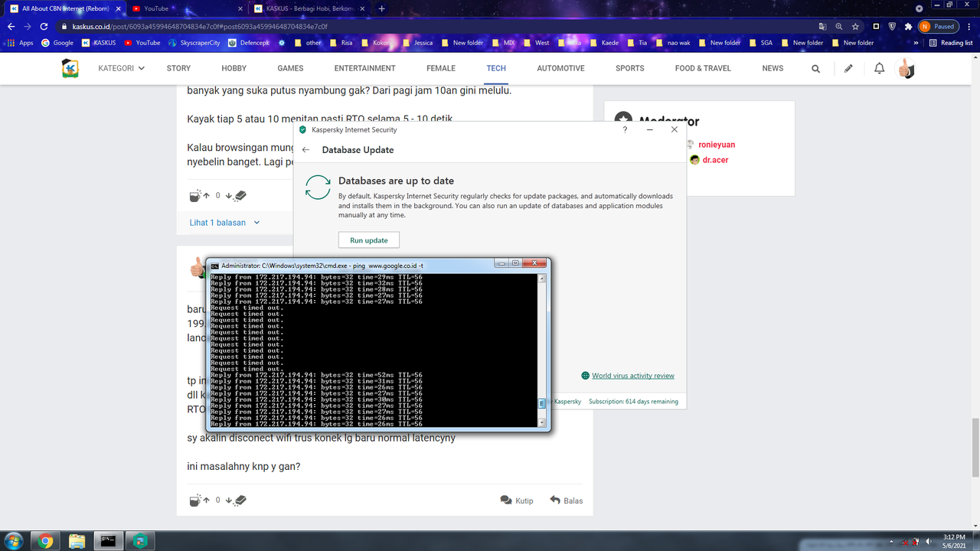The width and height of the screenshot is (980, 551).
Task: Open the NEWS menu item
Action: click(x=773, y=68)
